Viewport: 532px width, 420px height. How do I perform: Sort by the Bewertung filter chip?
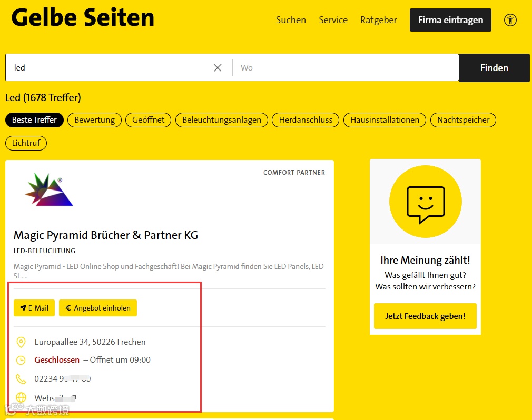click(x=95, y=120)
